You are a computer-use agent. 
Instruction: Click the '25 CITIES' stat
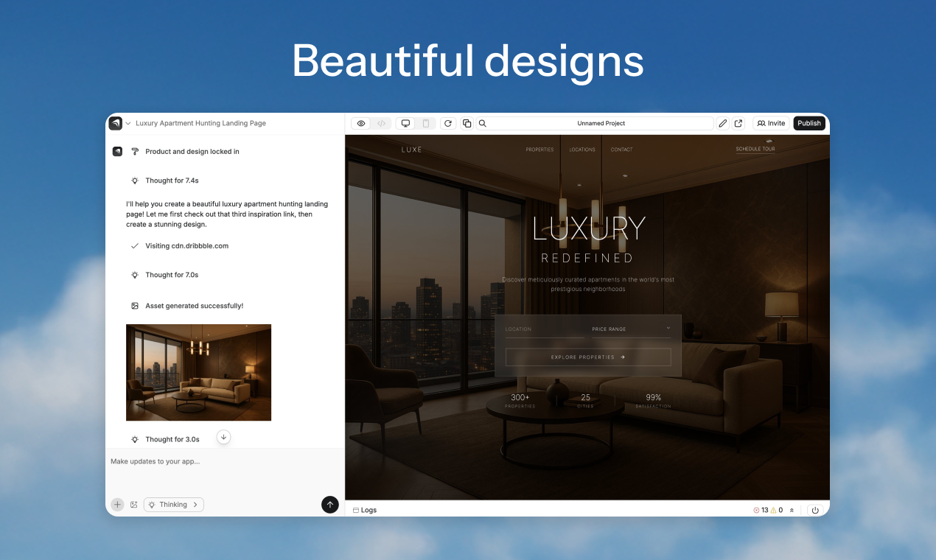pyautogui.click(x=586, y=401)
